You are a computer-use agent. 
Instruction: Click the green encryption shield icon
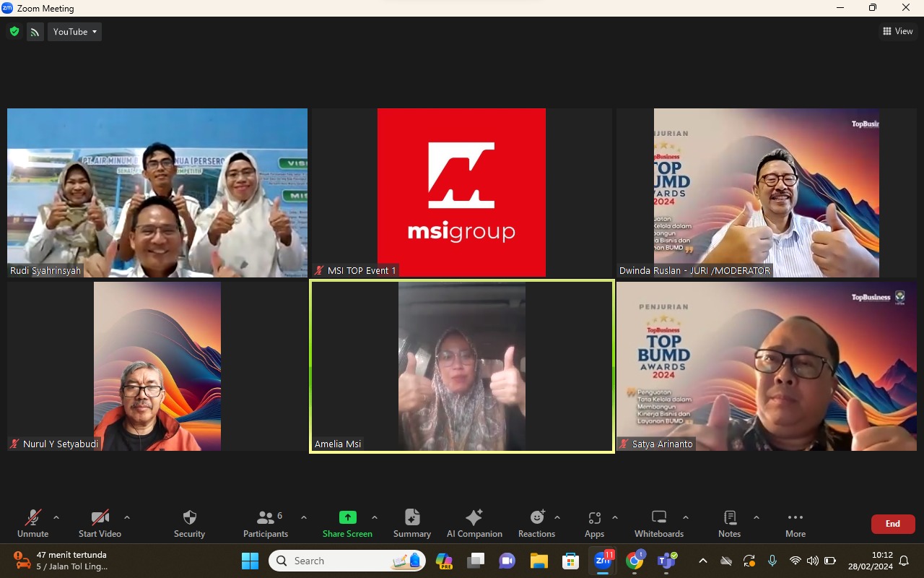click(14, 31)
